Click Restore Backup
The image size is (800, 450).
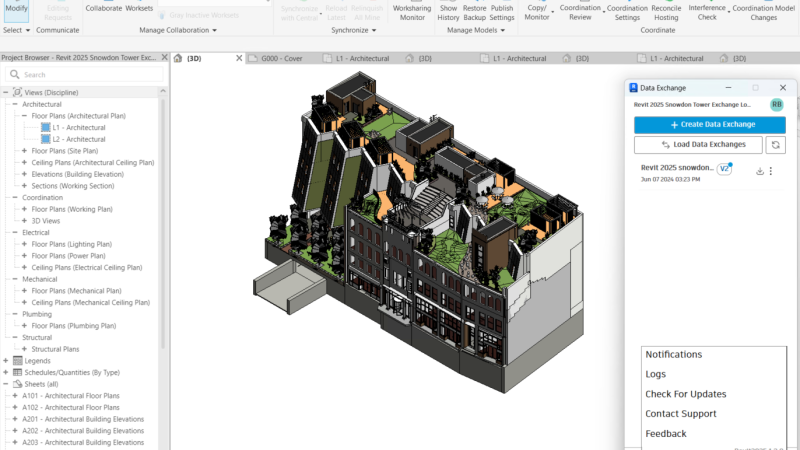click(x=474, y=12)
